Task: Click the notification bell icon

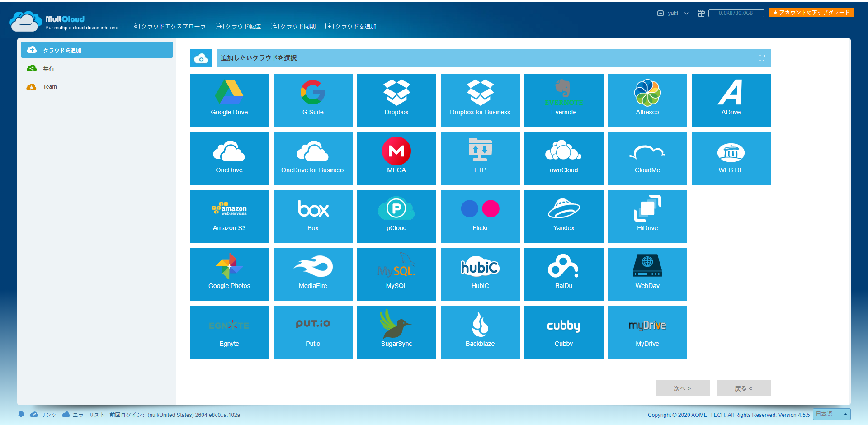Action: [21, 414]
